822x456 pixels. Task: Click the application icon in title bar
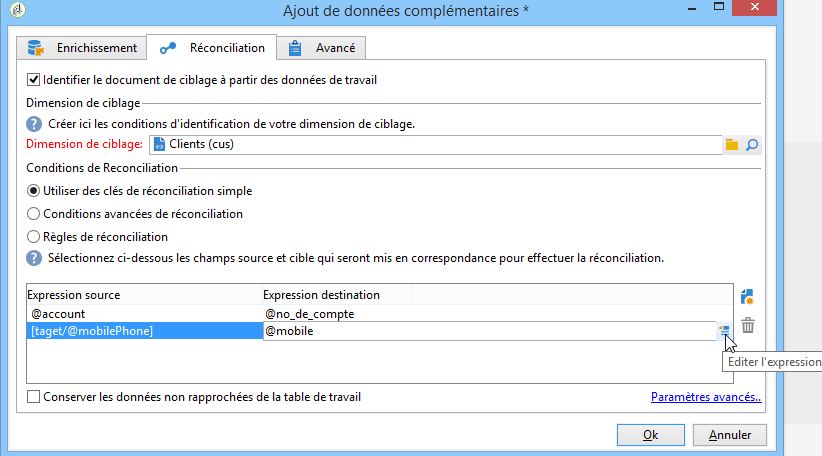point(17,10)
